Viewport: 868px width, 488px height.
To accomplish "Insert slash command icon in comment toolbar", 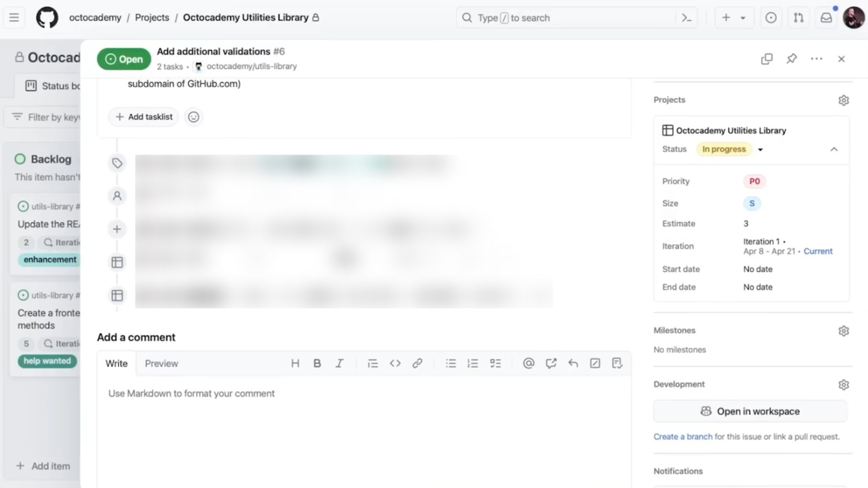I will click(x=595, y=364).
